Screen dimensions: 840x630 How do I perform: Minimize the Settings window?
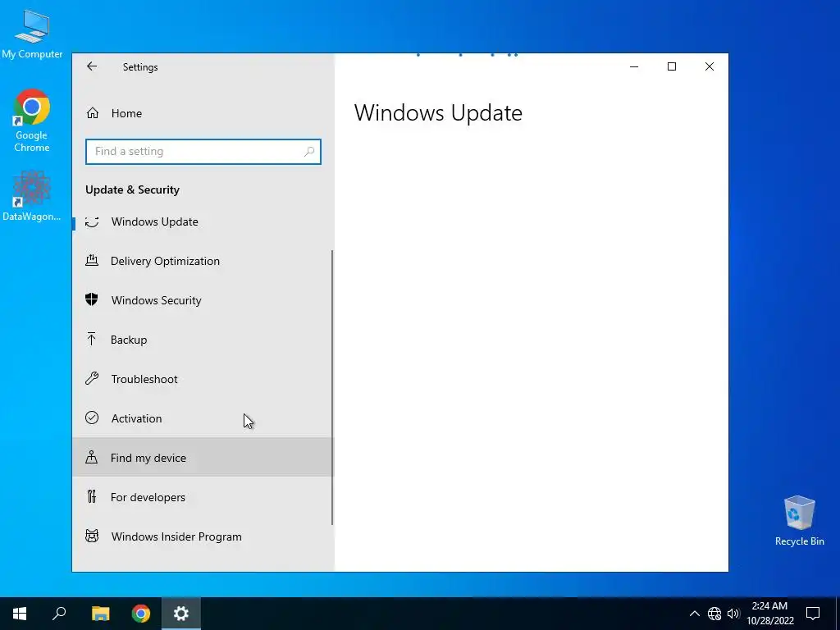(x=634, y=66)
